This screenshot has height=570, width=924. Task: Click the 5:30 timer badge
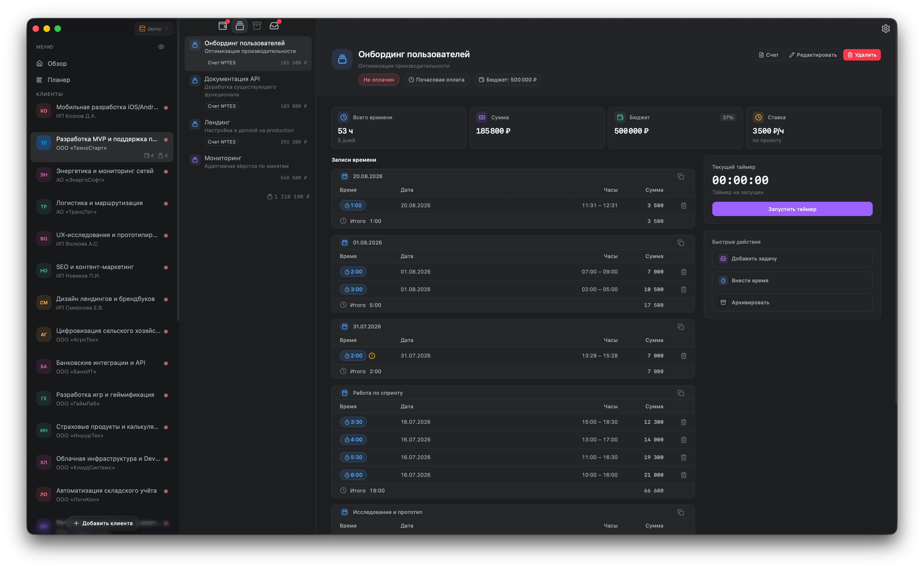pyautogui.click(x=353, y=457)
